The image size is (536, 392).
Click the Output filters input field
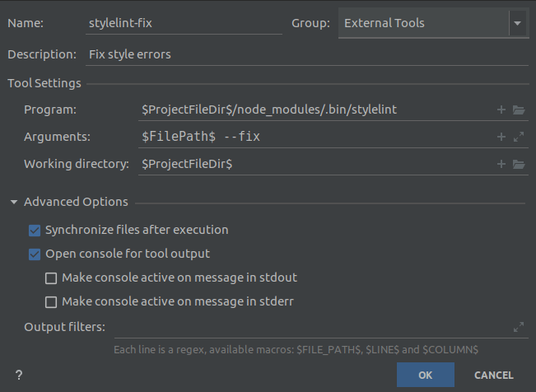click(x=309, y=327)
